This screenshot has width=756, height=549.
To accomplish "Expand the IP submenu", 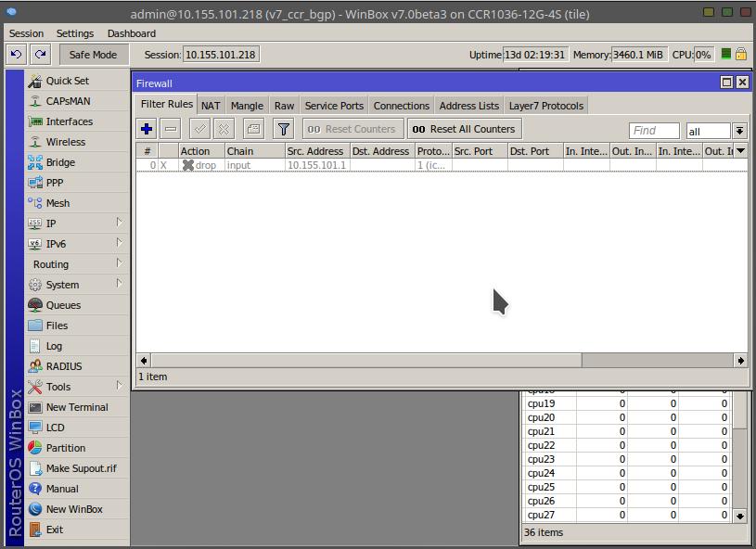I will click(76, 223).
